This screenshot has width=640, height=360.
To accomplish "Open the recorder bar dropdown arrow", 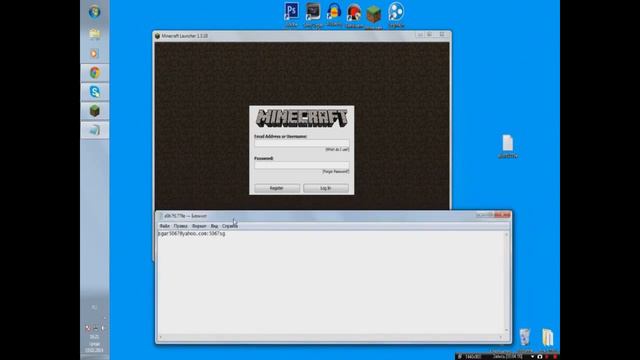I will click(532, 357).
